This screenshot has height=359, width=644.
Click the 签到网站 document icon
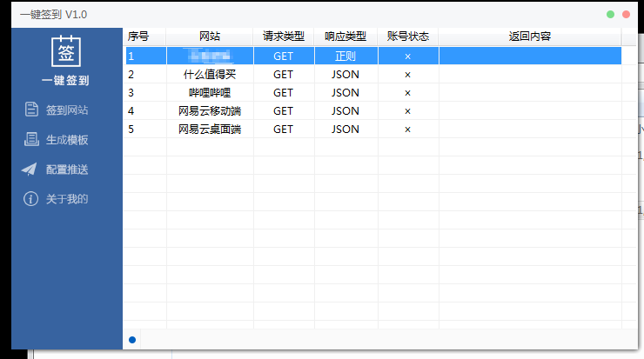click(30, 110)
